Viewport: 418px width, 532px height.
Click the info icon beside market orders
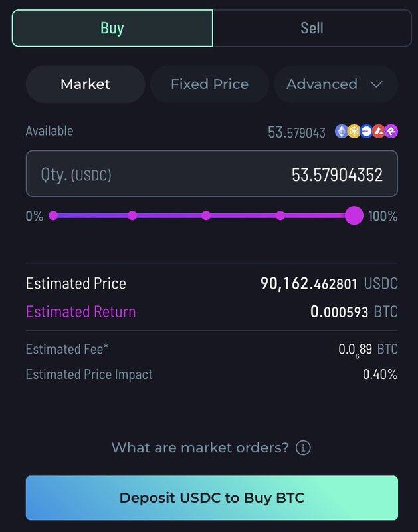[x=303, y=448]
